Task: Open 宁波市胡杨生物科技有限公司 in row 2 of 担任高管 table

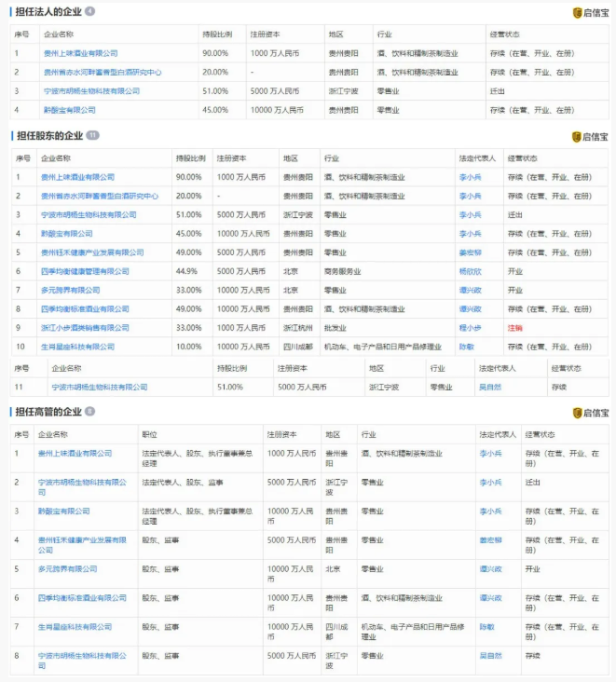Action: [82, 487]
